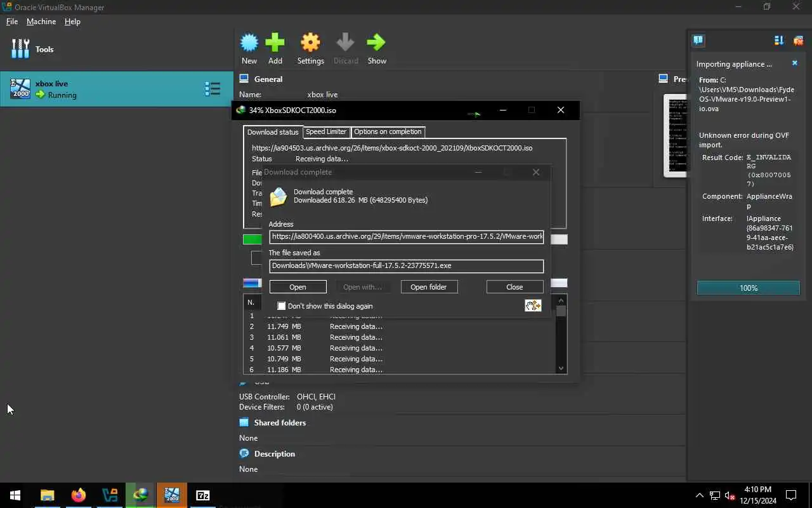Click the 11.749 MB connection row
Image resolution: width=812 pixels, height=508 pixels.
click(400, 326)
